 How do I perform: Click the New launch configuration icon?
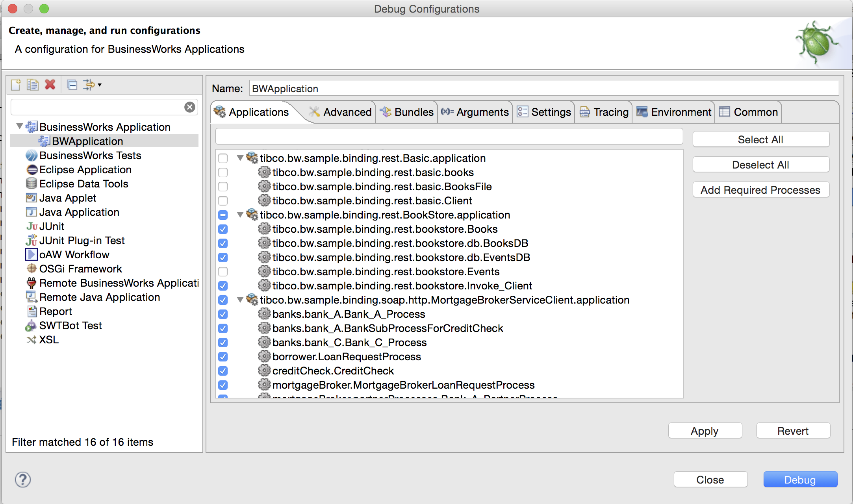16,85
